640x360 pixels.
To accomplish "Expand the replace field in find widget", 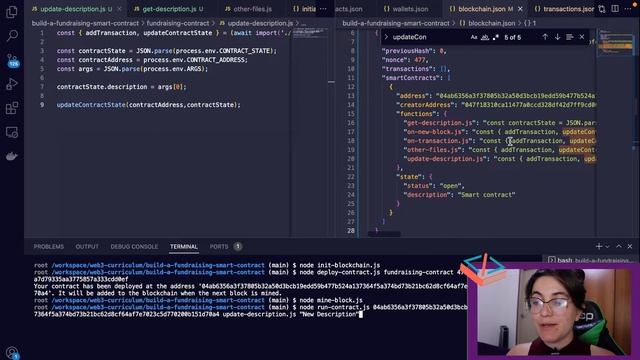I will tap(386, 37).
